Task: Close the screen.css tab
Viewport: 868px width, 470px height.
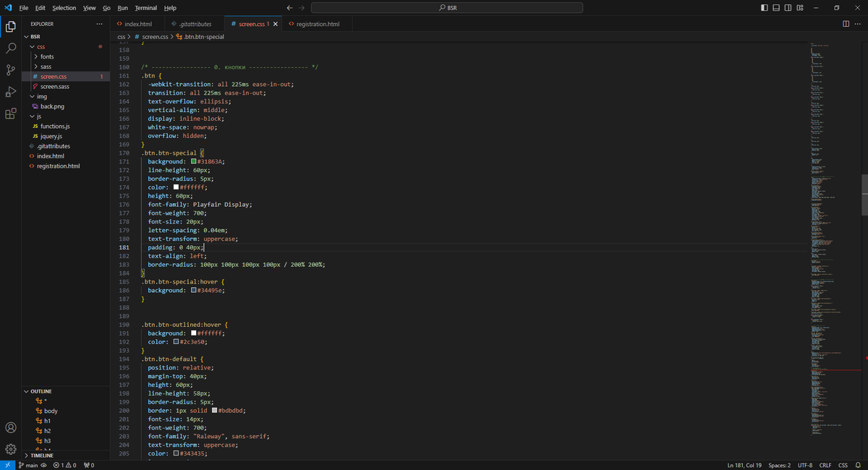Action: pyautogui.click(x=276, y=24)
